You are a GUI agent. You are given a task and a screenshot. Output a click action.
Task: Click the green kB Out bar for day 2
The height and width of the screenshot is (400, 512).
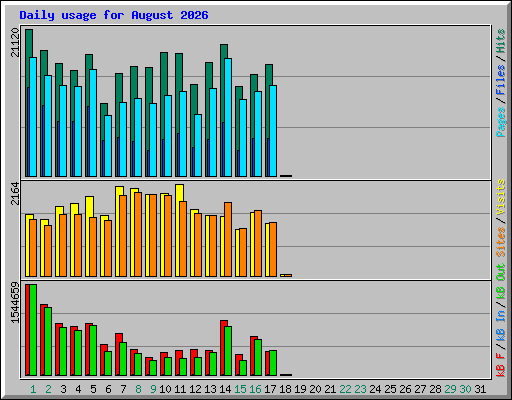pyautogui.click(x=48, y=341)
